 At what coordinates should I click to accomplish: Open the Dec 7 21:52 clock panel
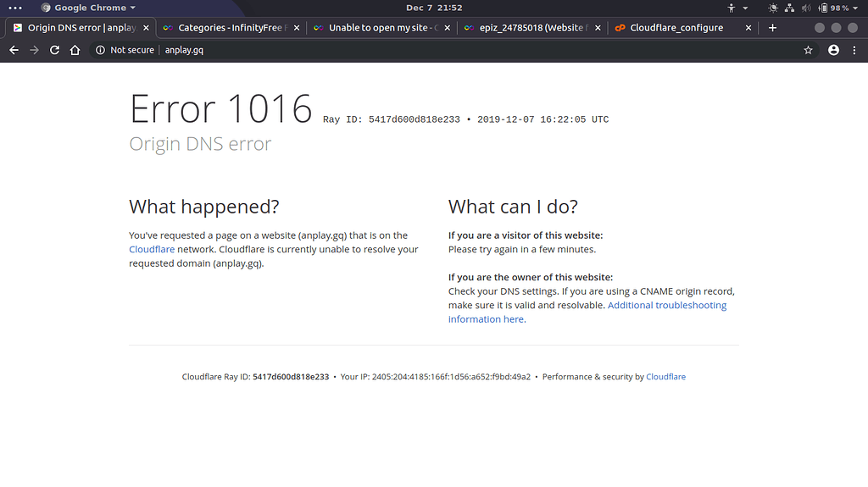click(x=434, y=8)
